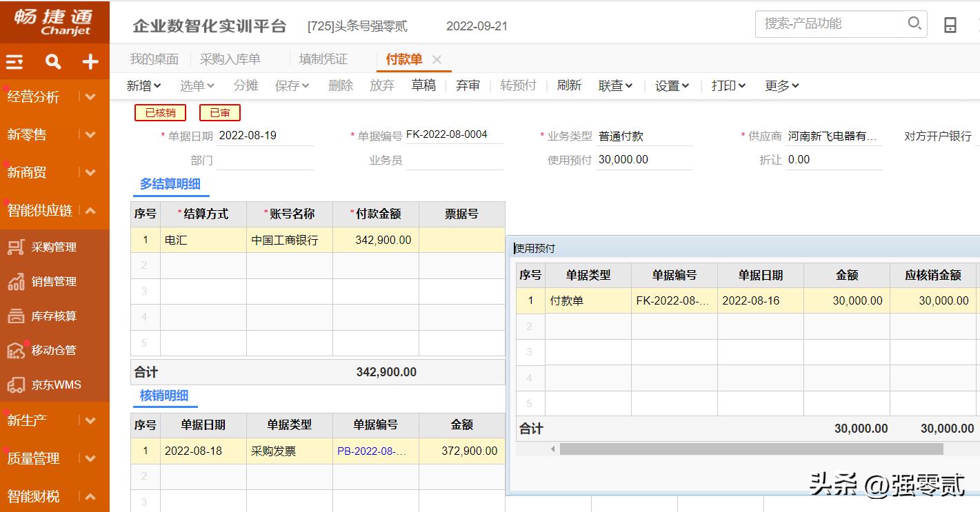The width and height of the screenshot is (980, 512).
Task: Switch to the 采购入库单 tab
Action: [x=230, y=59]
